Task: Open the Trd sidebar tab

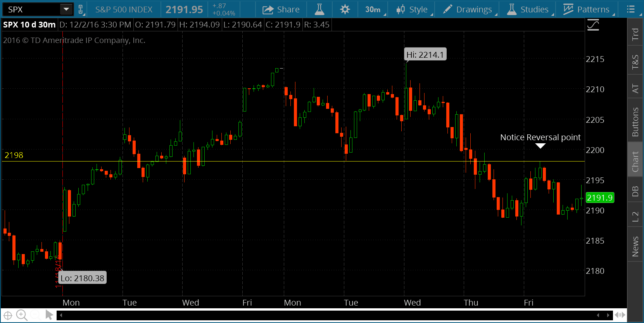Action: [635, 34]
